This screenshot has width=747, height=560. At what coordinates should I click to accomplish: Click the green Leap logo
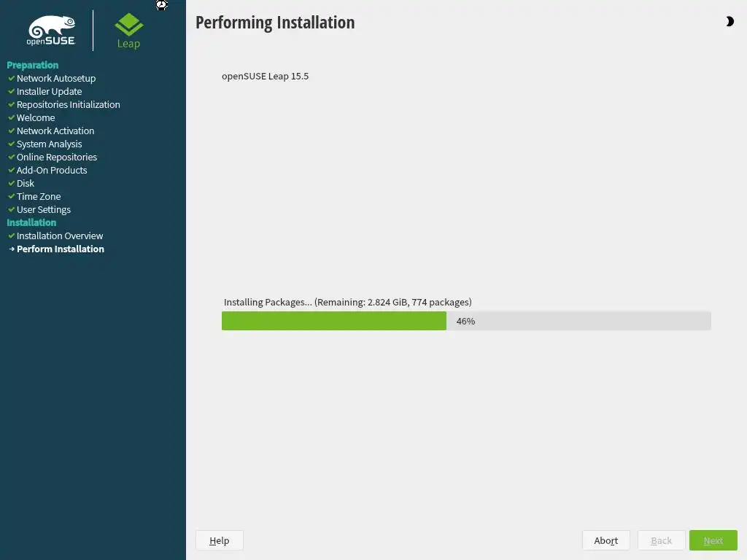point(128,31)
